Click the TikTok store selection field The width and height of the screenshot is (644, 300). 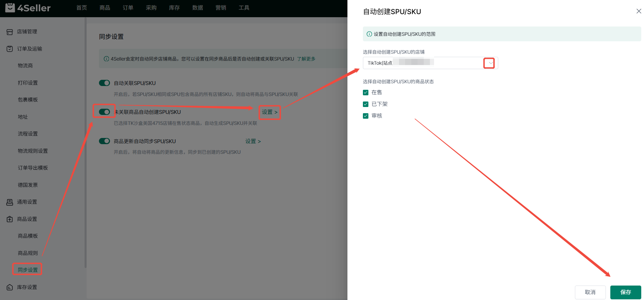pos(430,63)
